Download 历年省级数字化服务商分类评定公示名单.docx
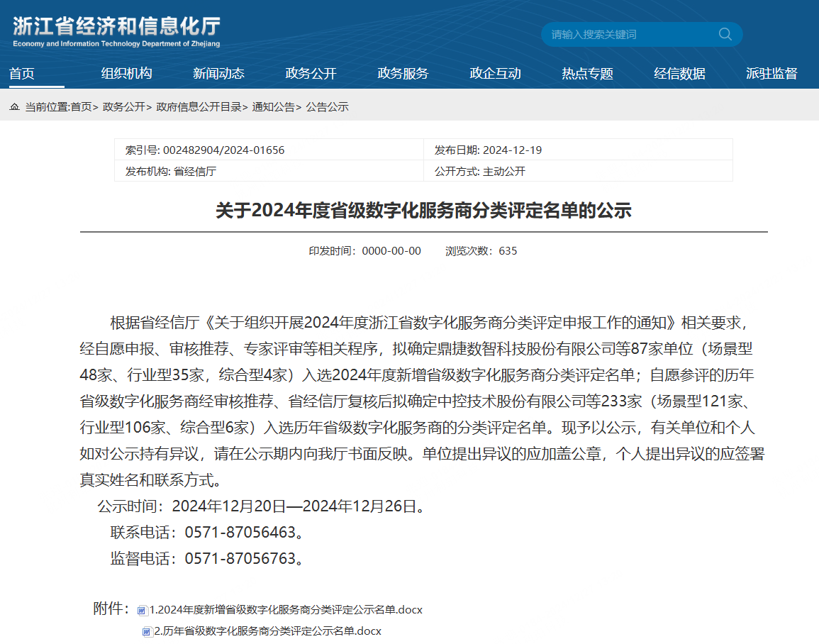Image resolution: width=819 pixels, height=644 pixels. click(x=268, y=631)
